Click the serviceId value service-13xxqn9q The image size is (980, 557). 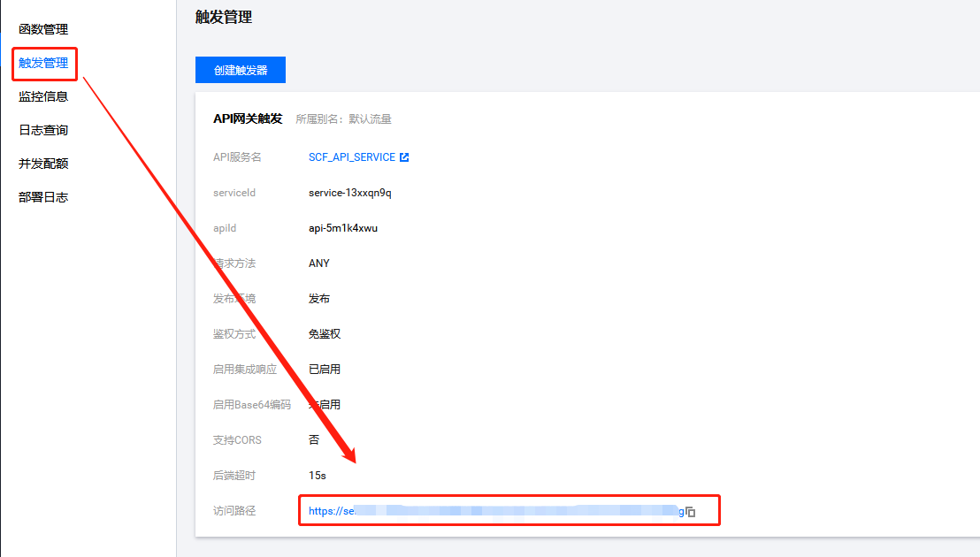349,193
